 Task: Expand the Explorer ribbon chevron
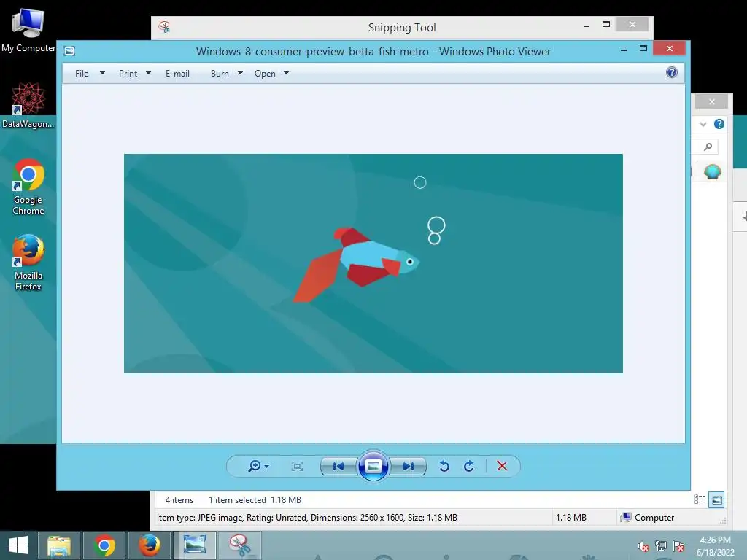tap(703, 124)
